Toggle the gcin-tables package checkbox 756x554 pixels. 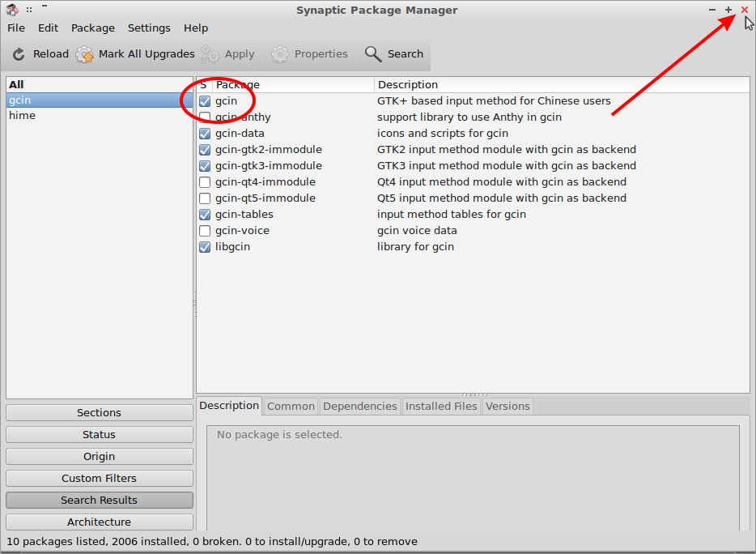(x=205, y=215)
